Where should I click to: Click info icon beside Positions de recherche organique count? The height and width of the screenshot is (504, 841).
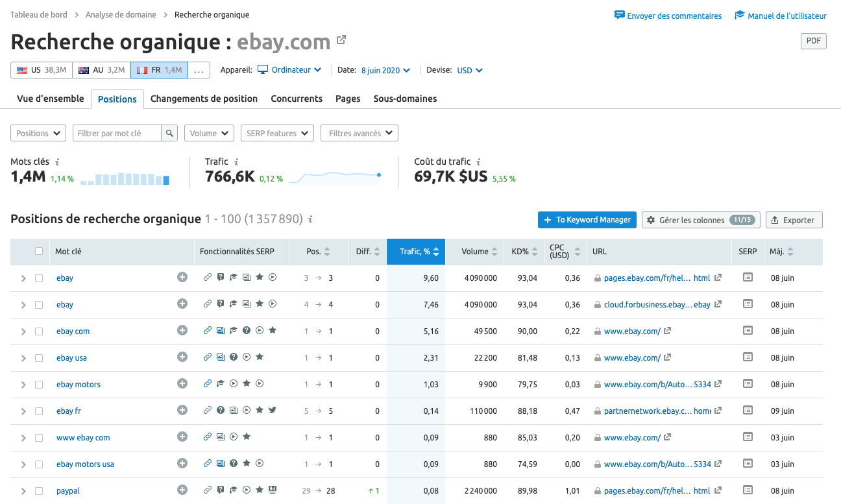pyautogui.click(x=311, y=219)
